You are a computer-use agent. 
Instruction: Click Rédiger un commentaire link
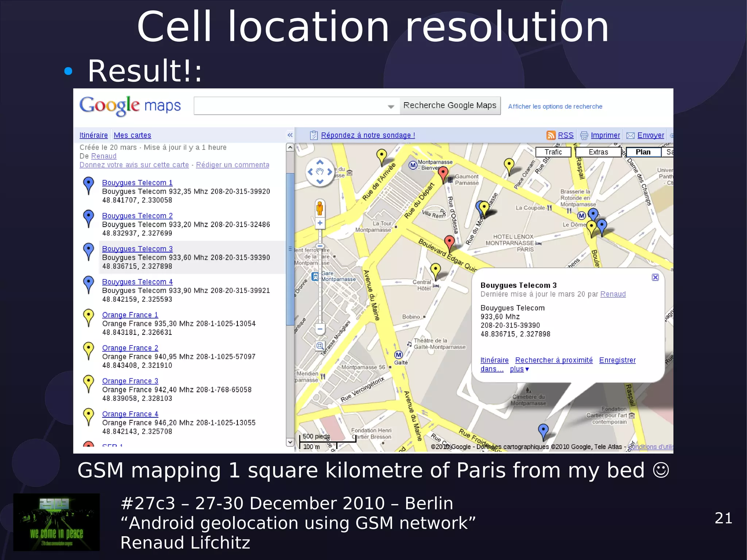[x=233, y=165]
